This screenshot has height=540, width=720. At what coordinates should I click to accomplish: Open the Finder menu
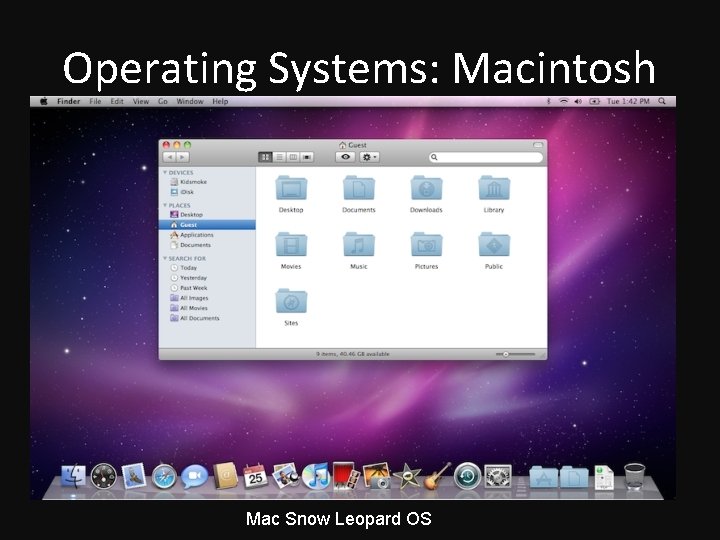[68, 101]
